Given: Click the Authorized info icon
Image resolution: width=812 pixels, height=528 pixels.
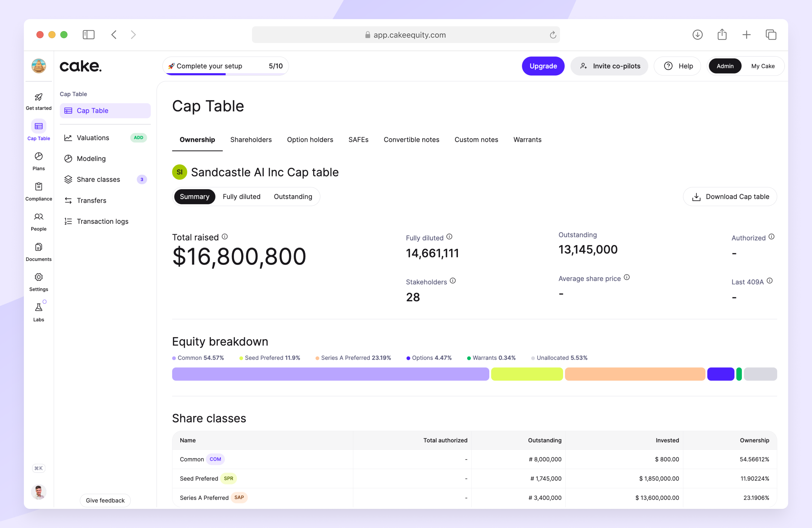Looking at the screenshot, I should pos(771,237).
